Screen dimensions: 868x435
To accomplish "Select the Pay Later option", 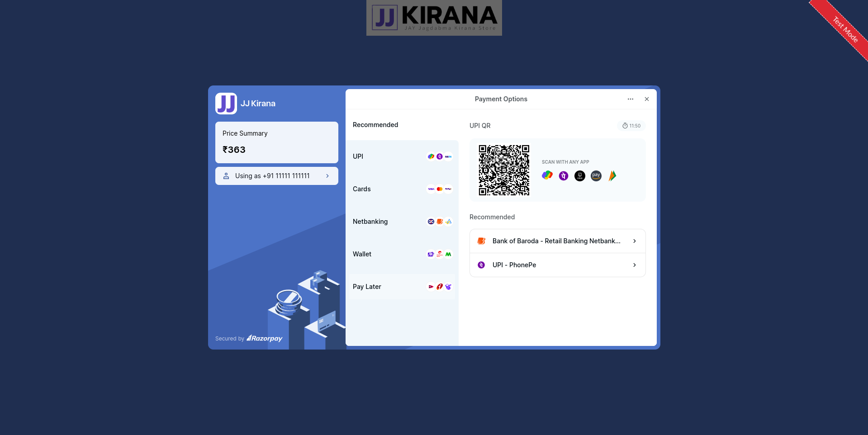I will coord(402,287).
